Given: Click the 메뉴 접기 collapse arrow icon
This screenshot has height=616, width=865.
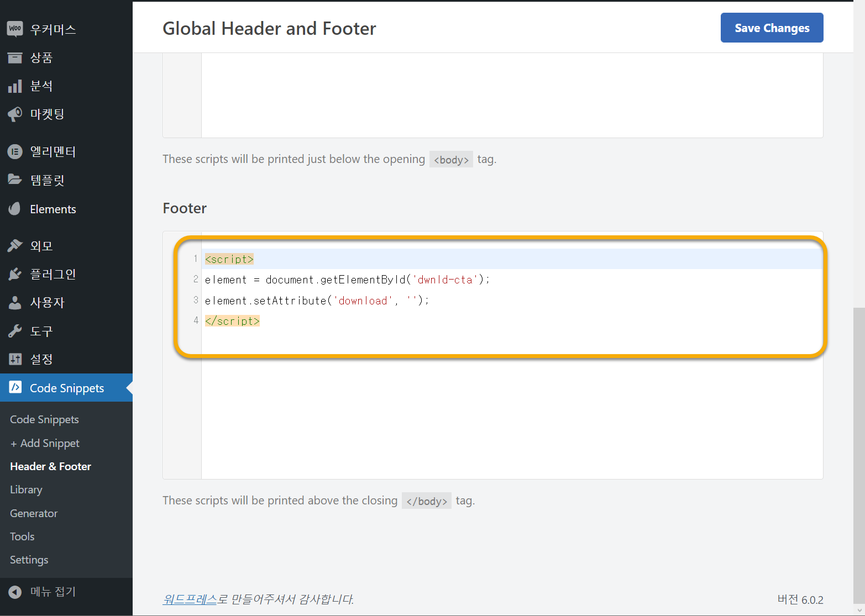Looking at the screenshot, I should click(x=15, y=592).
